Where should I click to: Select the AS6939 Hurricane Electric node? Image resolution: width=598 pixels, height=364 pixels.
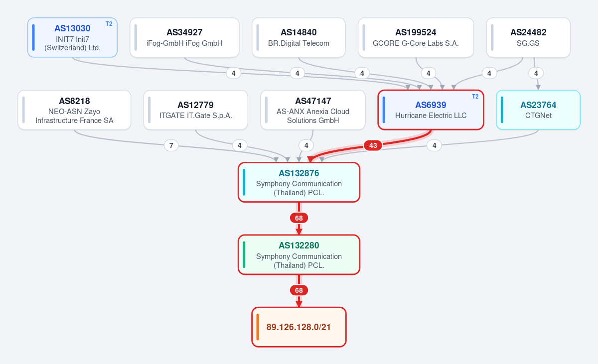pos(431,110)
